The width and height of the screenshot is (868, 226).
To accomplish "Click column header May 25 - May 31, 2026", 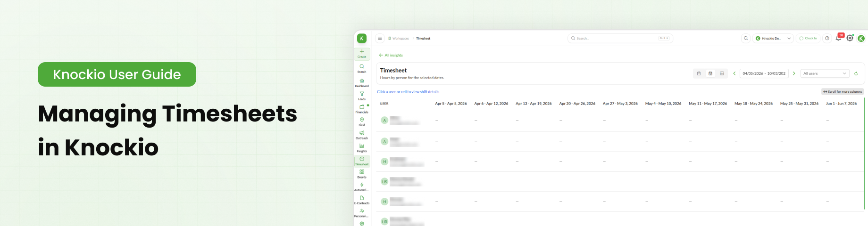I will pyautogui.click(x=799, y=104).
